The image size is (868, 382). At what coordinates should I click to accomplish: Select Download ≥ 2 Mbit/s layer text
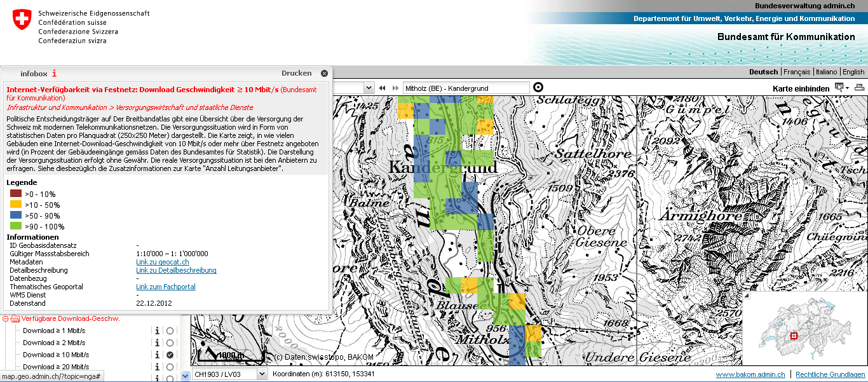[54, 343]
